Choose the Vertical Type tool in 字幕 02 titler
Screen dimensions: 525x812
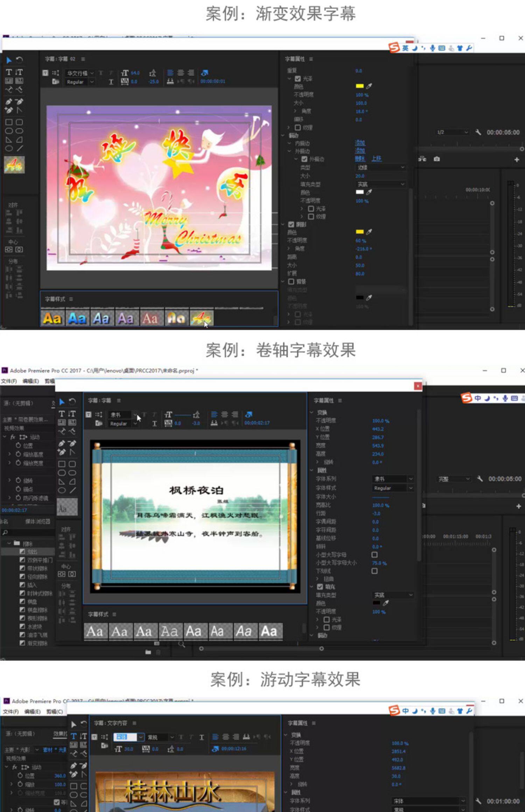[19, 72]
